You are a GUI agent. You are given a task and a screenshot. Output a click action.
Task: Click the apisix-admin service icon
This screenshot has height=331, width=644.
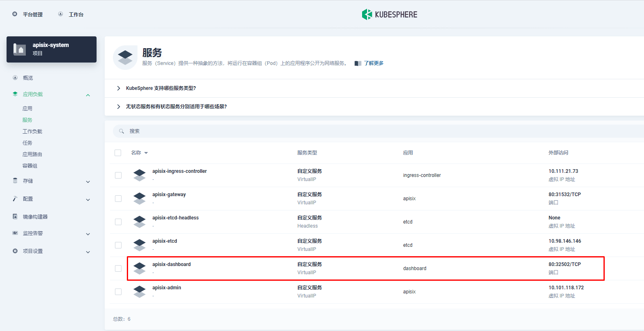coord(140,292)
